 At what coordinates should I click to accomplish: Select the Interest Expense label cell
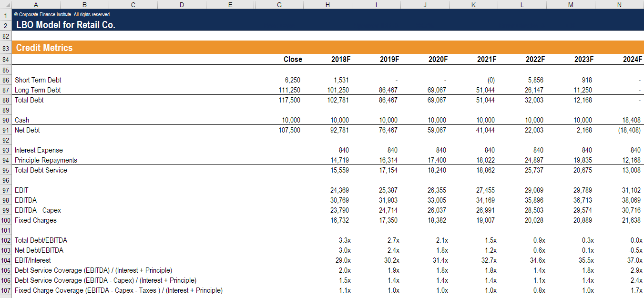(39, 150)
